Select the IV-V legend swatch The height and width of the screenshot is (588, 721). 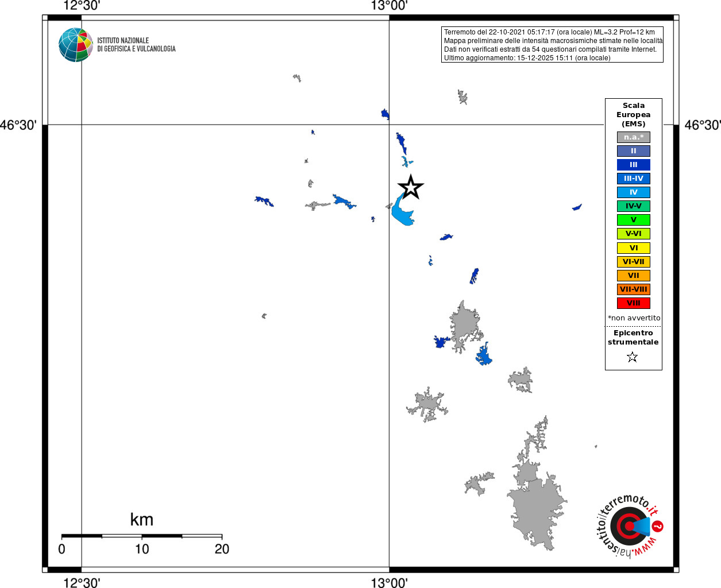[634, 206]
